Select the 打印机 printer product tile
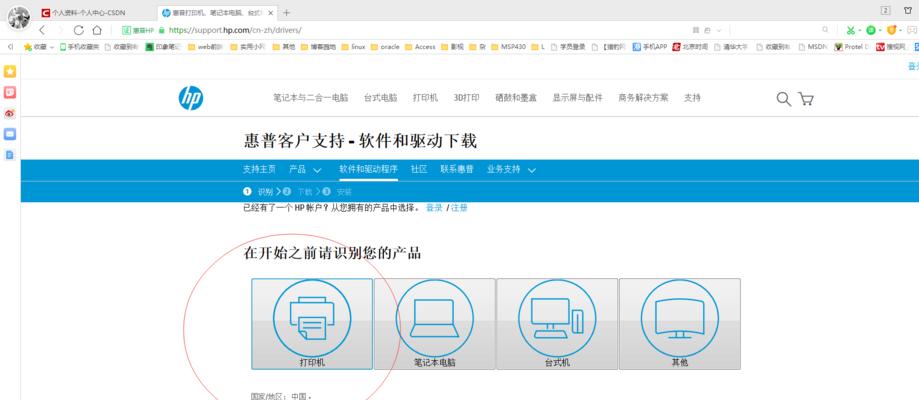Screen dimensions: 919x400 [x=312, y=324]
